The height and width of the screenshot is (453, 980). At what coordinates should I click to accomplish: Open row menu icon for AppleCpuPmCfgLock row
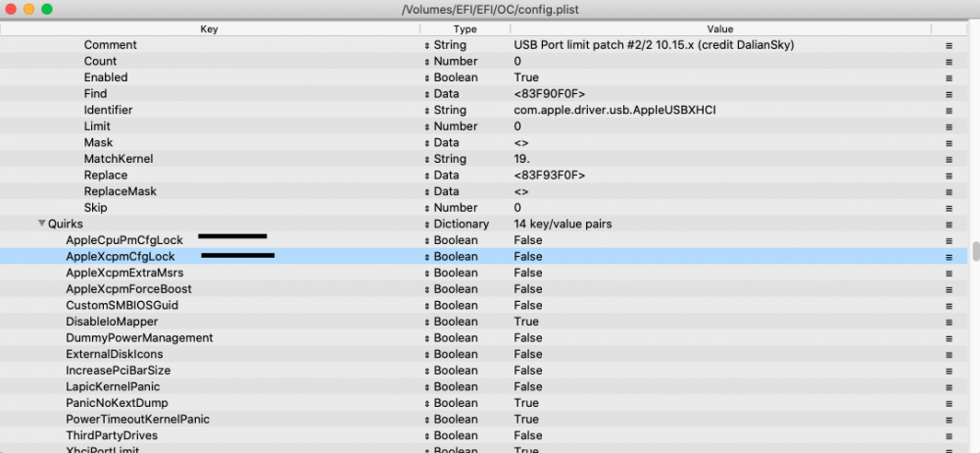(x=949, y=241)
